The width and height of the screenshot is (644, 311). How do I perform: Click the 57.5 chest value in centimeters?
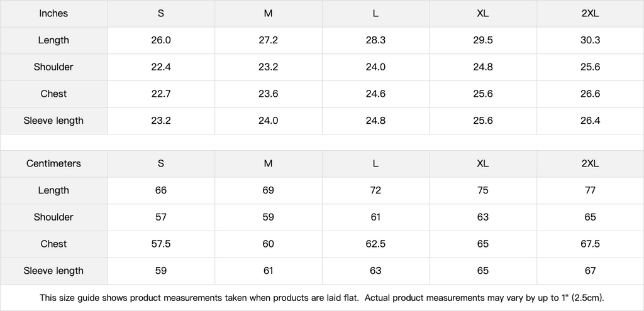161,244
